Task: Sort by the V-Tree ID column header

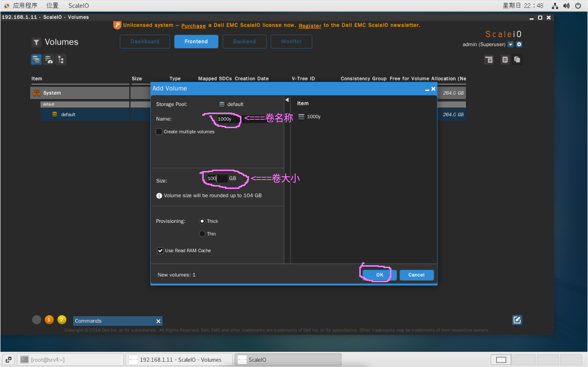Action: point(303,79)
